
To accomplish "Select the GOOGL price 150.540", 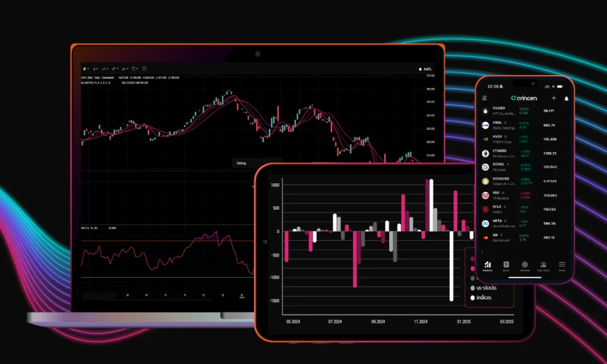I will (550, 167).
